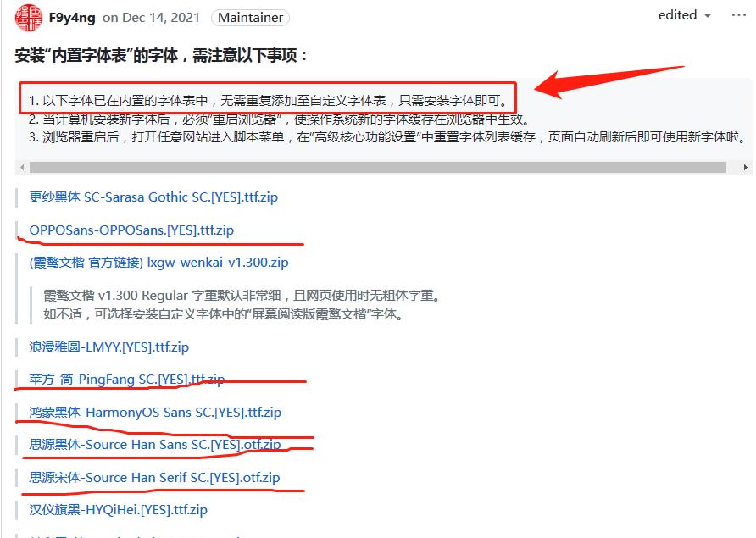Download 更纱黑体 SC-Sarasa Gothic SC zip
756x538 pixels.
[153, 197]
